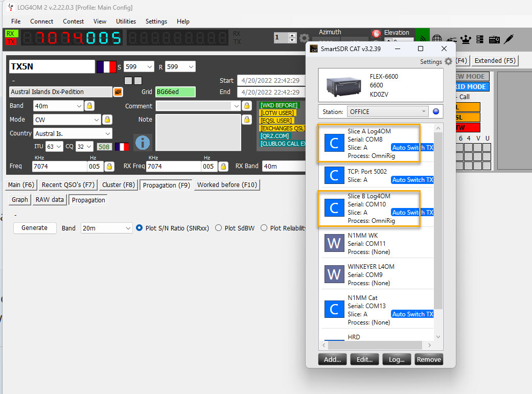Click the C icon of N1MM Cat
The height and width of the screenshot is (394, 532).
click(x=334, y=309)
